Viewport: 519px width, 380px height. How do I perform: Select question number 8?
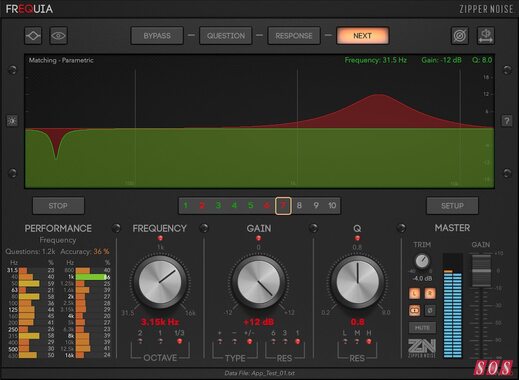tap(299, 205)
